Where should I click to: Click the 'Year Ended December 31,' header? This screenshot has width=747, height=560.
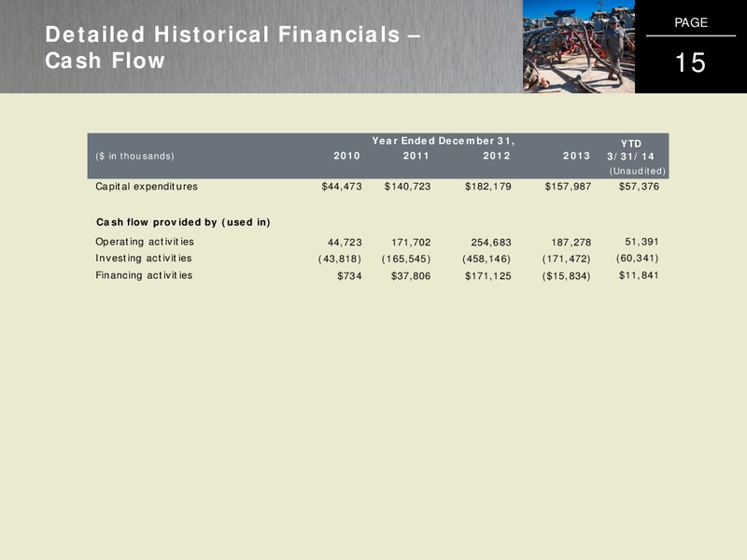coord(443,141)
